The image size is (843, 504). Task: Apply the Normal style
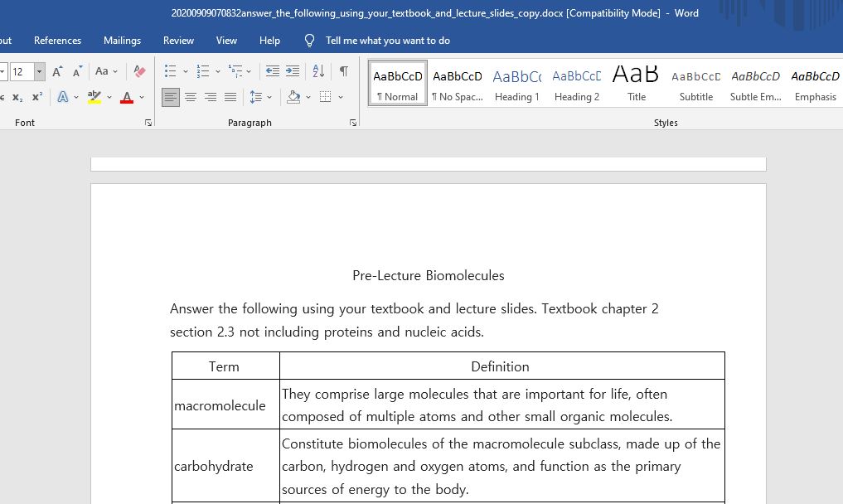pyautogui.click(x=398, y=83)
